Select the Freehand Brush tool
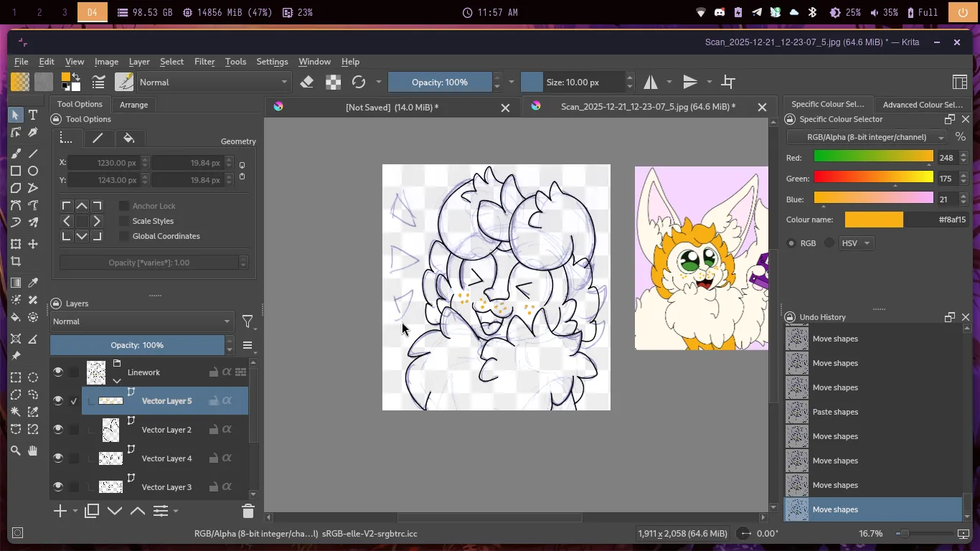Screen dimensions: 980x551 coord(16,154)
